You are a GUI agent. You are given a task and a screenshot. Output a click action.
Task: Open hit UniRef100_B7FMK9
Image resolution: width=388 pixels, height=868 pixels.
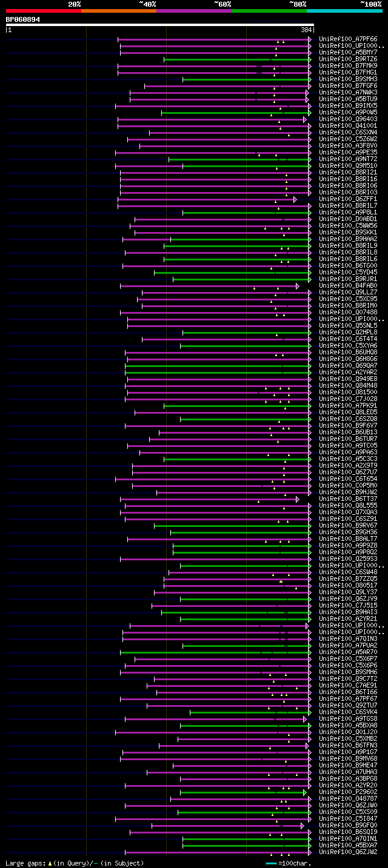pyautogui.click(x=348, y=66)
